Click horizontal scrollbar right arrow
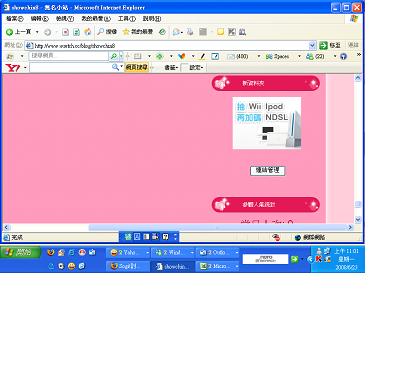The height and width of the screenshot is (384, 393). click(350, 227)
